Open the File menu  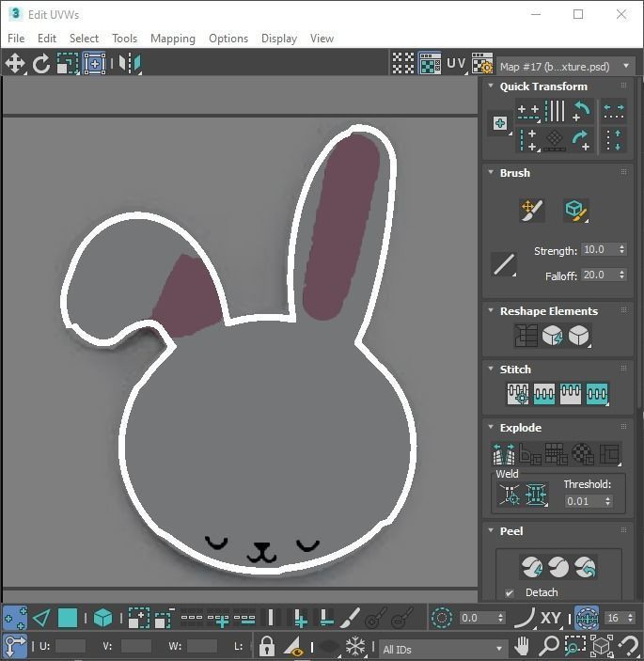point(16,39)
